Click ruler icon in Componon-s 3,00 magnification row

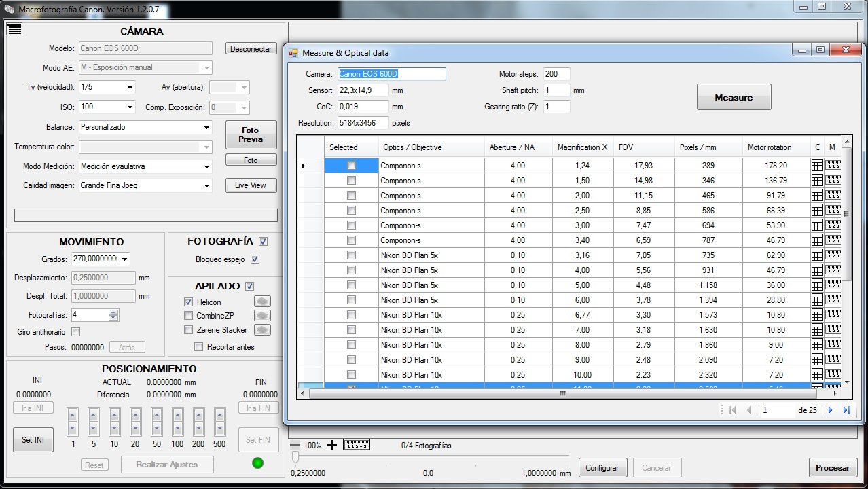833,225
